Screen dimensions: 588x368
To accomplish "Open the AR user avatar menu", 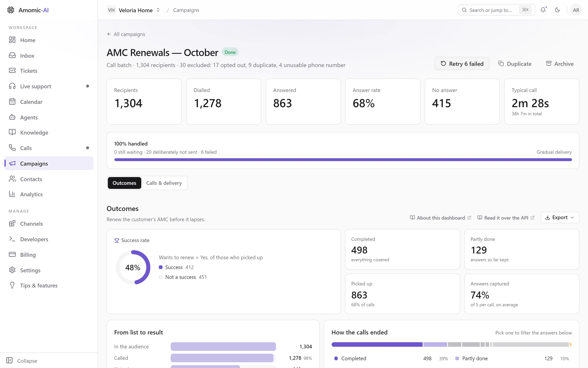I will [x=576, y=10].
